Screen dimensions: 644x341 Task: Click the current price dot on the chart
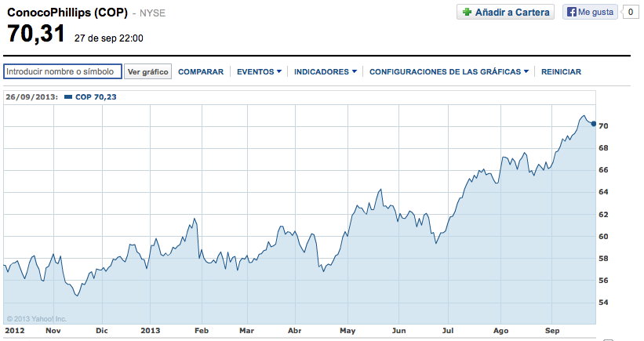[x=594, y=124]
